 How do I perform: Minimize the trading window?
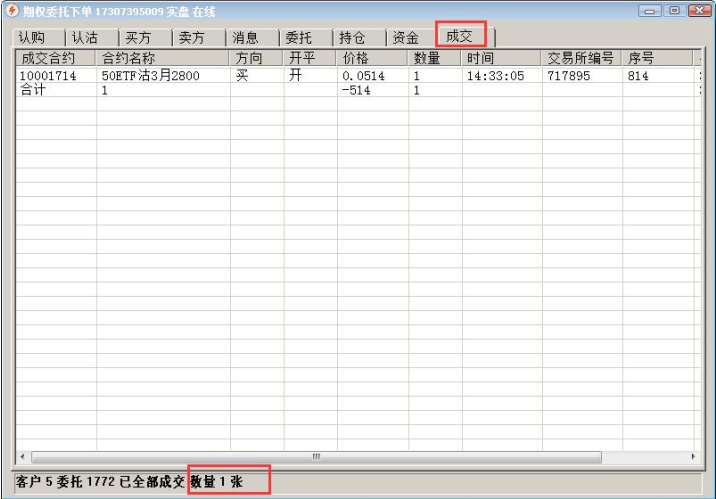tap(653, 11)
